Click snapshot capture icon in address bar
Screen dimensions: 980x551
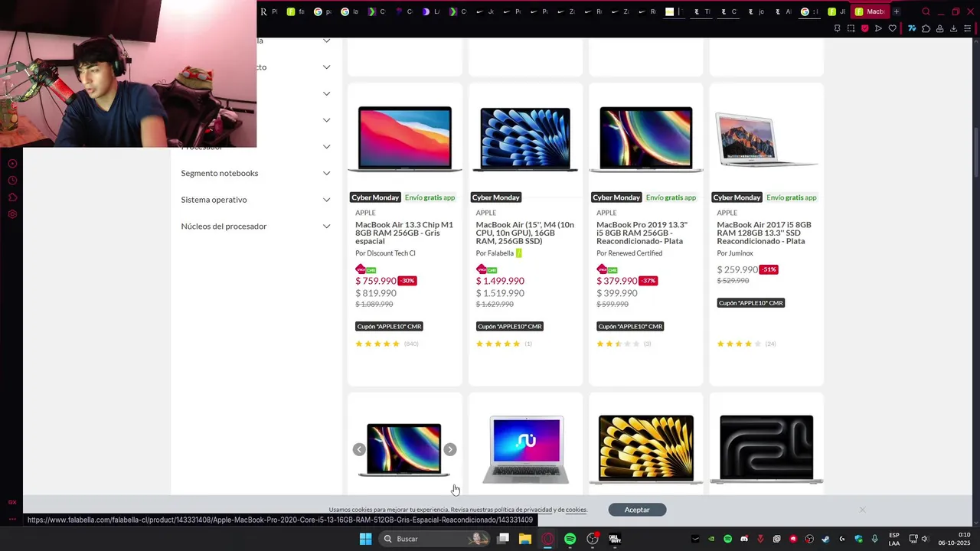(851, 28)
